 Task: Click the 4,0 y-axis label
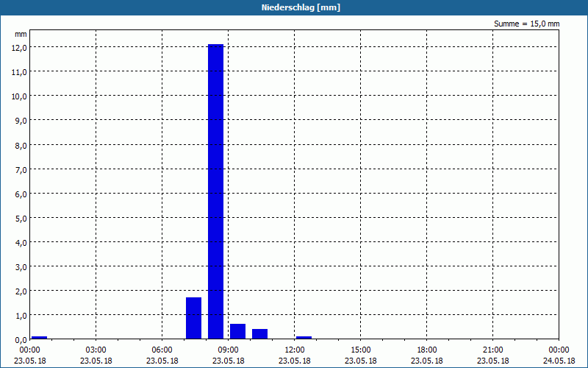click(21, 242)
